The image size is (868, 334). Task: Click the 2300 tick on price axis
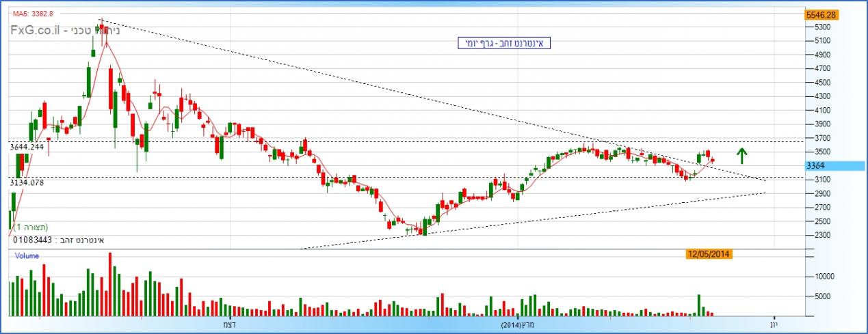tap(821, 236)
